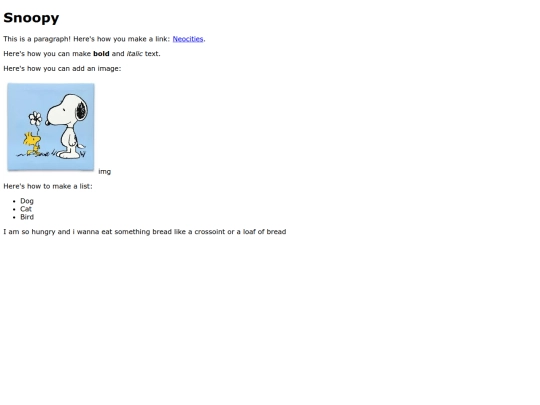This screenshot has height=405, width=540.
Task: Click the white flower in the picture
Action: (35, 118)
